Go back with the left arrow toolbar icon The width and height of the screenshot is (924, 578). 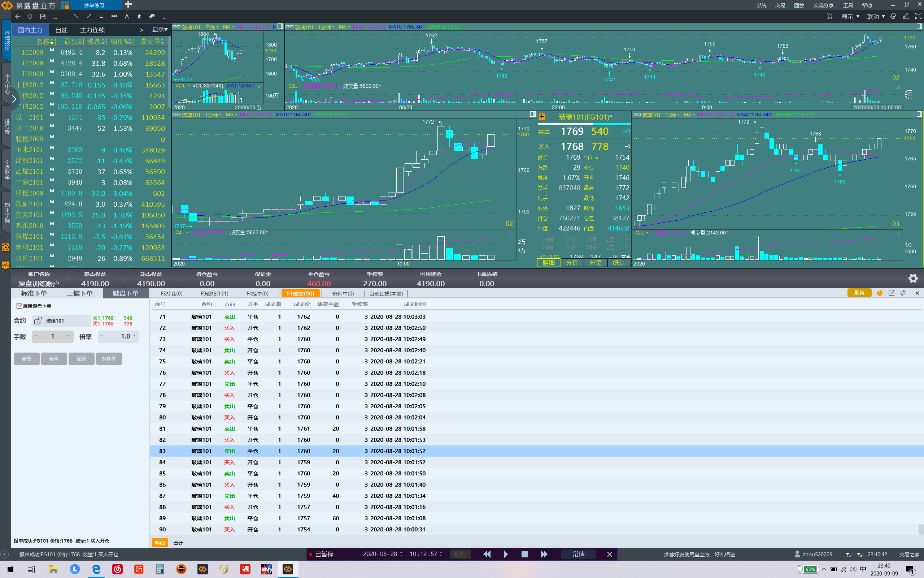pos(18,17)
